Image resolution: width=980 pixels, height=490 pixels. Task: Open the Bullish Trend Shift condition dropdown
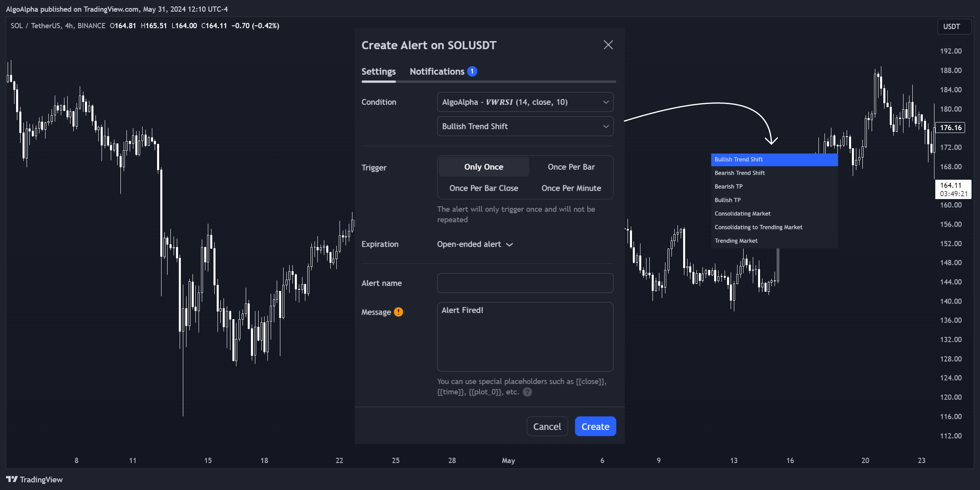coord(525,127)
